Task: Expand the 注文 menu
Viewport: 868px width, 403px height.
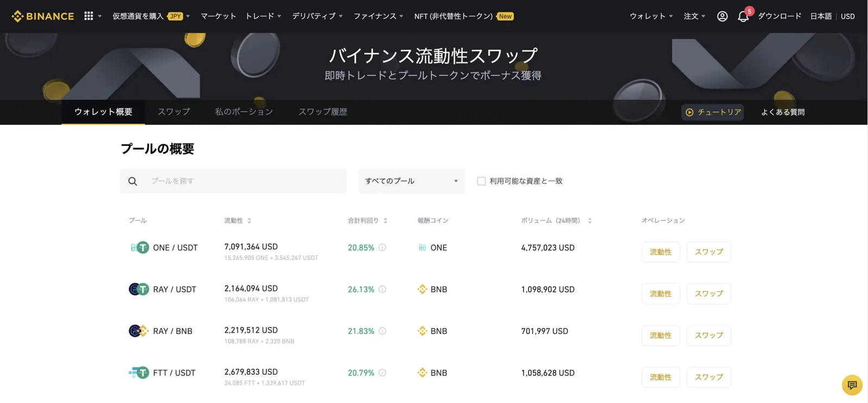Action: click(695, 16)
